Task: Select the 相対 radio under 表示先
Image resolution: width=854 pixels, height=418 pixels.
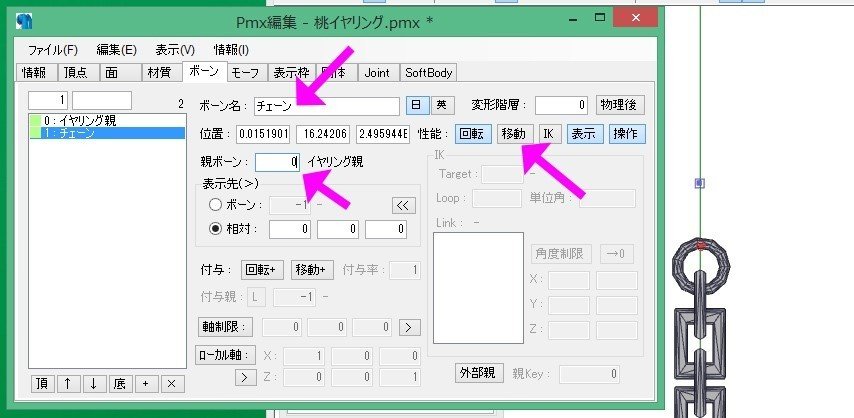Action: (216, 229)
